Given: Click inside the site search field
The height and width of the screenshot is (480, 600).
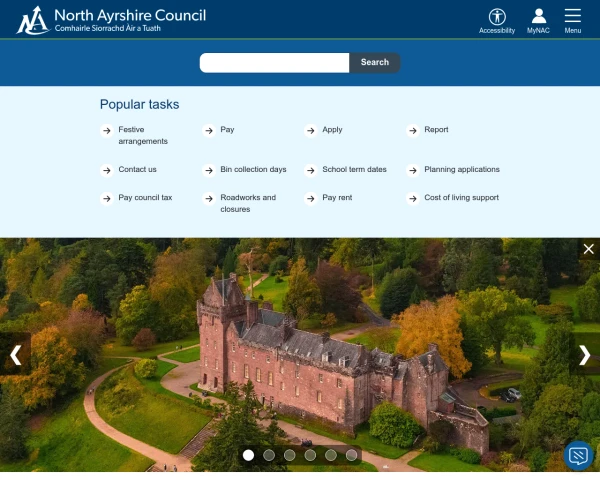Looking at the screenshot, I should pos(274,63).
